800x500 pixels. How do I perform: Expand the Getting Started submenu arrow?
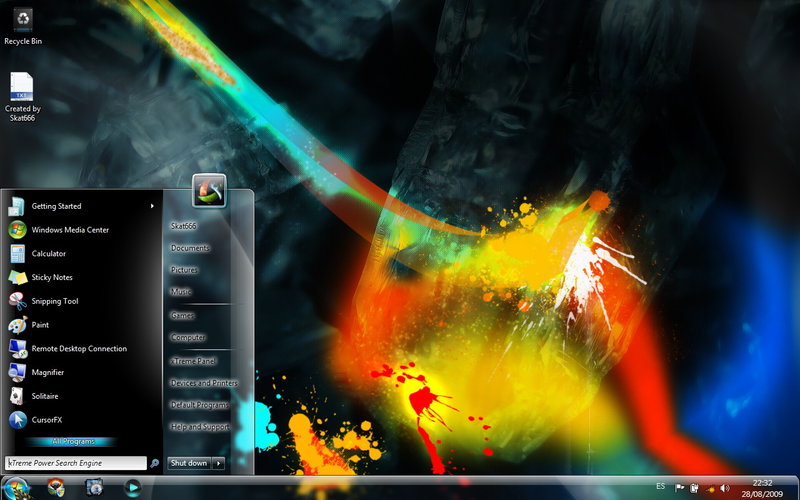[152, 206]
